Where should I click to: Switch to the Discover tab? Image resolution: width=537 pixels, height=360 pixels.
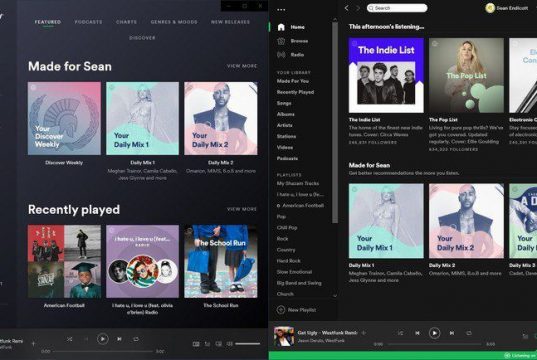point(142,38)
